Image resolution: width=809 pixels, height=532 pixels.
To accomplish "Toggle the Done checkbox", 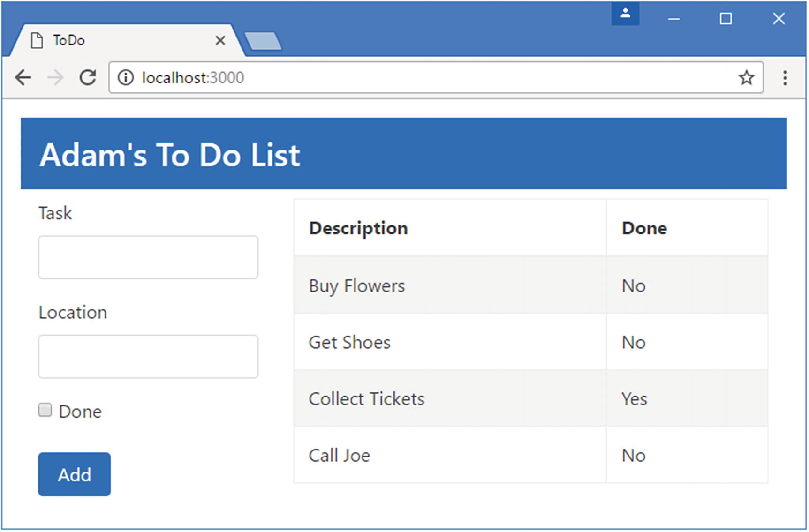I will 45,410.
